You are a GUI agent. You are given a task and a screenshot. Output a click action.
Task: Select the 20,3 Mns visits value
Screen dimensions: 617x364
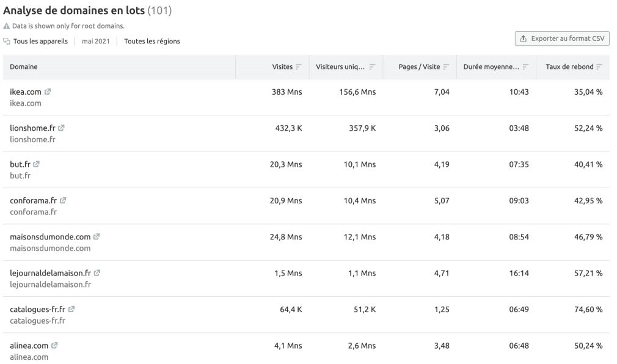pyautogui.click(x=286, y=164)
